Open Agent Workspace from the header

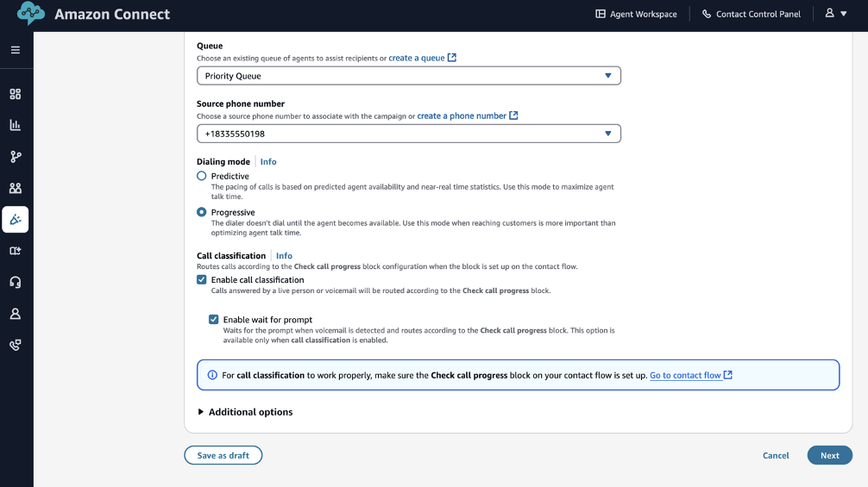coord(636,14)
